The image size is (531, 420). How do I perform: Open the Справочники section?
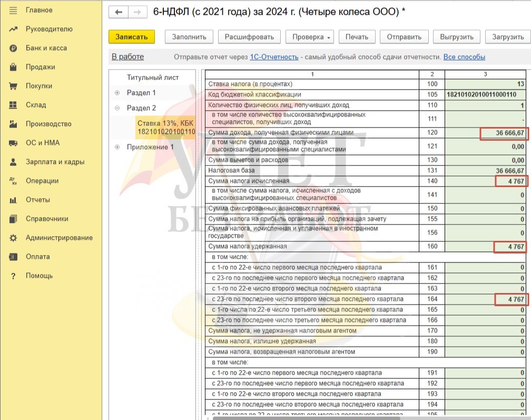coord(47,219)
